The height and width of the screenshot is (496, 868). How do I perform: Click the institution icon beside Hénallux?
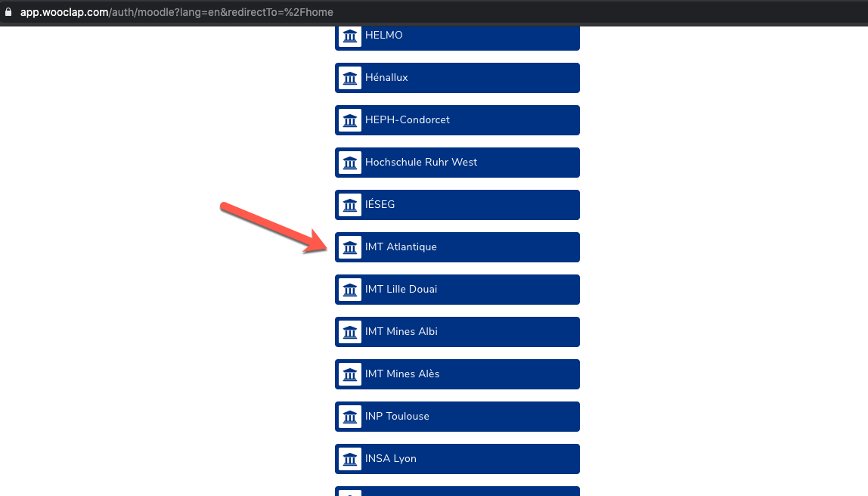tap(350, 78)
